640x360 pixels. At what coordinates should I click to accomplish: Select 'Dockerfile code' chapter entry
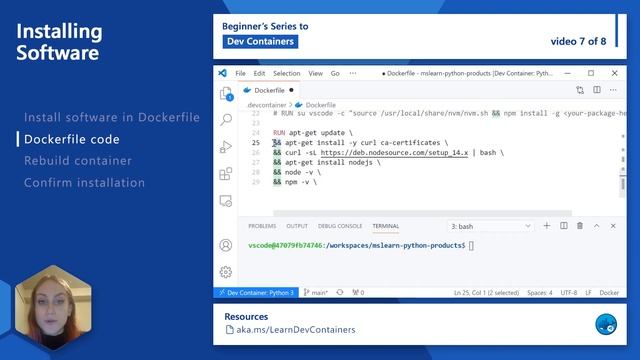(x=72, y=139)
